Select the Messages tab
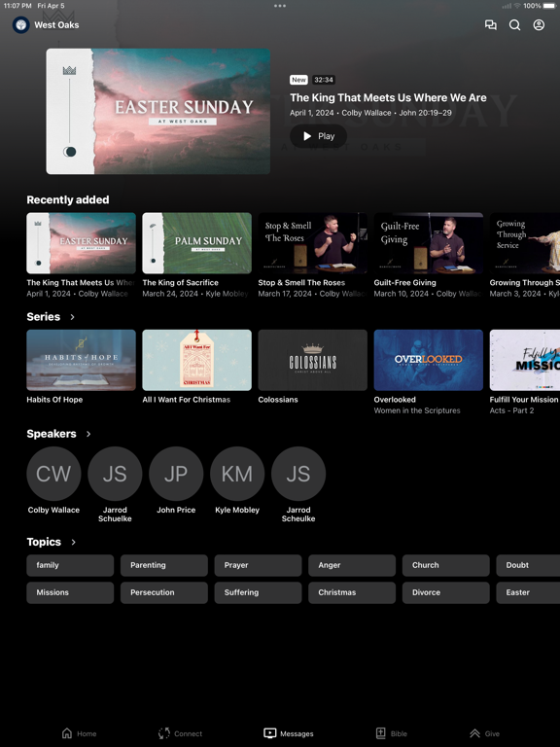Viewport: 560px width, 747px height. (x=289, y=733)
